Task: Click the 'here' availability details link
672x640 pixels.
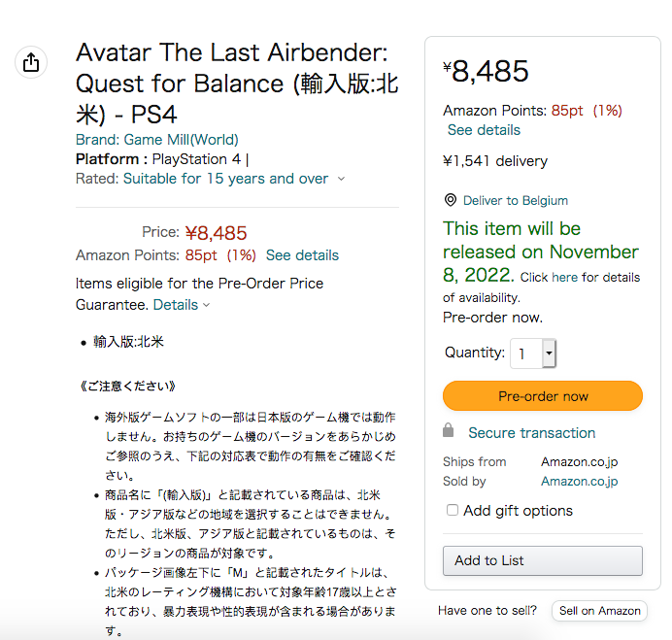Action: coord(564,278)
